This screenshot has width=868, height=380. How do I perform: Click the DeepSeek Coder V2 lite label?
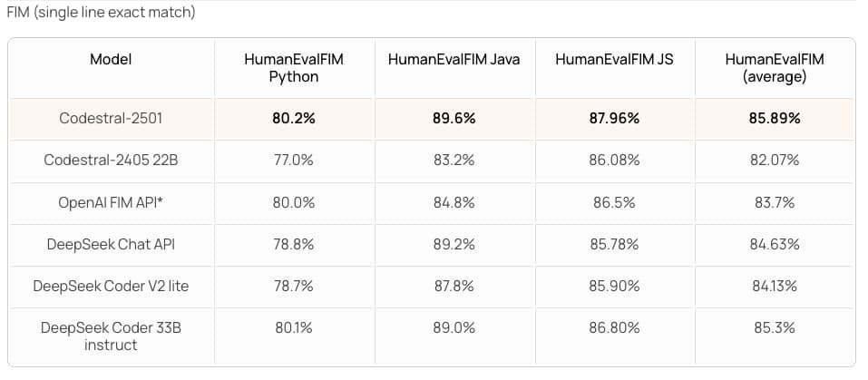pyautogui.click(x=111, y=287)
